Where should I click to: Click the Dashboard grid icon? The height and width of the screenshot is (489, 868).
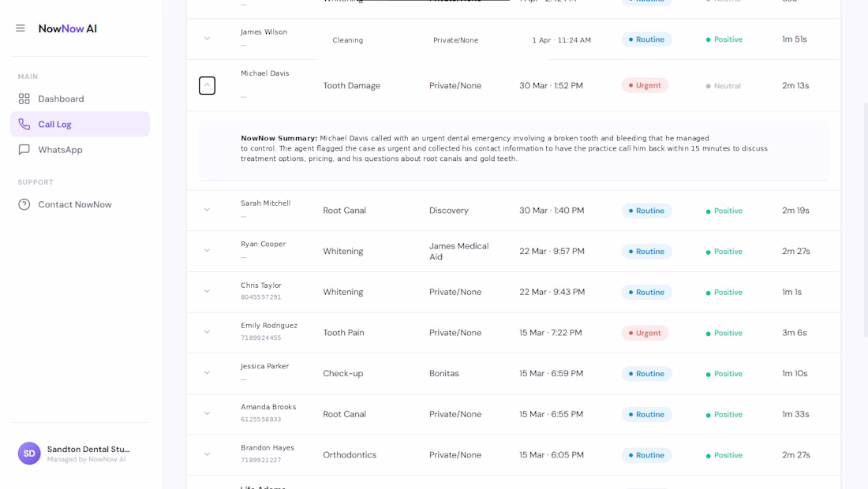click(x=24, y=99)
